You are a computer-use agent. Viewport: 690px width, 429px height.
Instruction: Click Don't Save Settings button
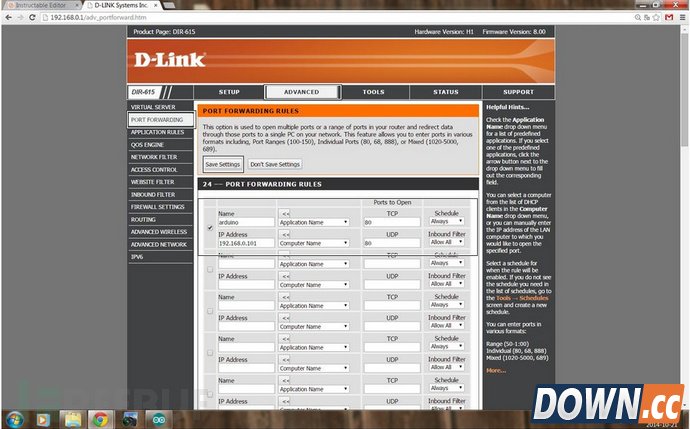pyautogui.click(x=275, y=164)
